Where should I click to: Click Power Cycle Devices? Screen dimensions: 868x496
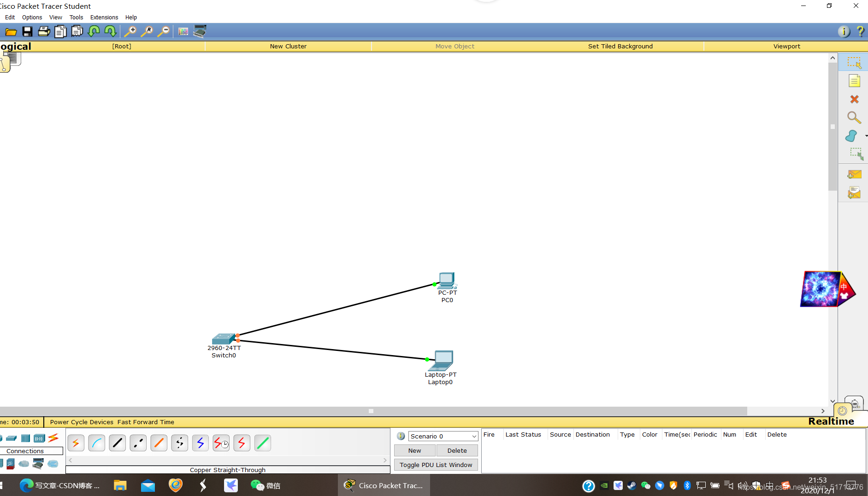[x=82, y=422]
